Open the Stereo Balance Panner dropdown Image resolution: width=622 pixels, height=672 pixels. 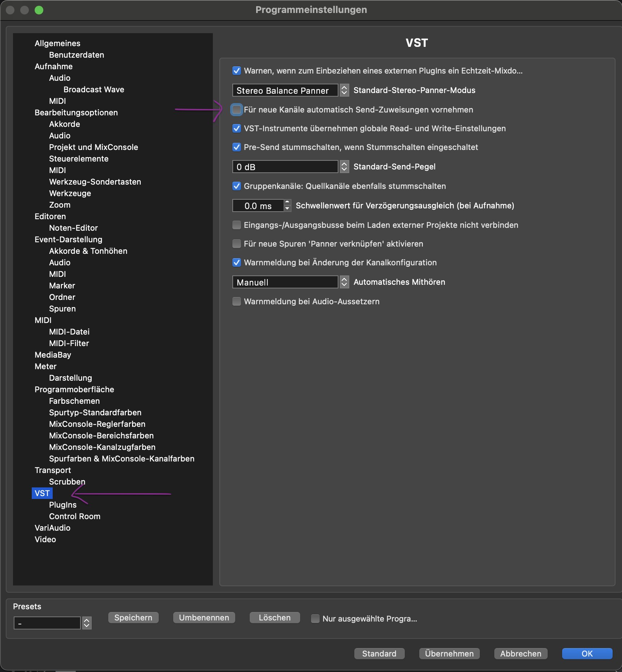tap(344, 90)
